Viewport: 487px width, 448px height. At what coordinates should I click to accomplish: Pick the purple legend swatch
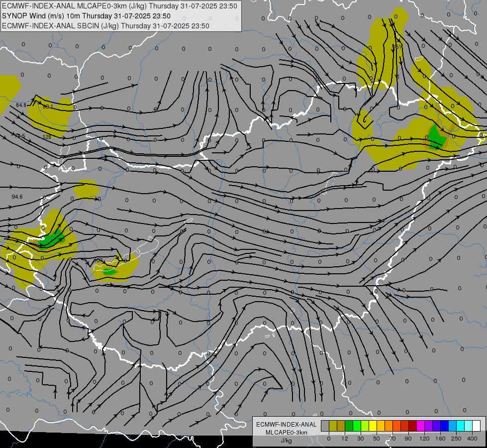coord(429,426)
